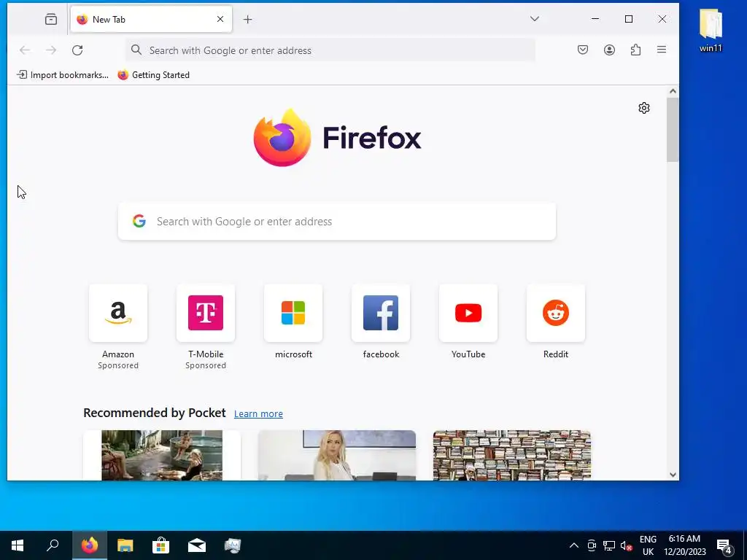Close the New Tab tab
Viewport: 747px width, 560px height.
(220, 19)
